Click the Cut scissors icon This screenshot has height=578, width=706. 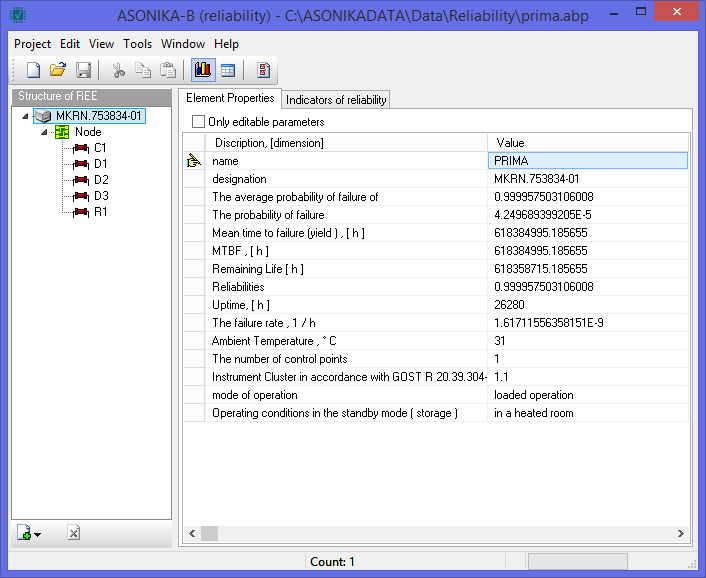(118, 70)
